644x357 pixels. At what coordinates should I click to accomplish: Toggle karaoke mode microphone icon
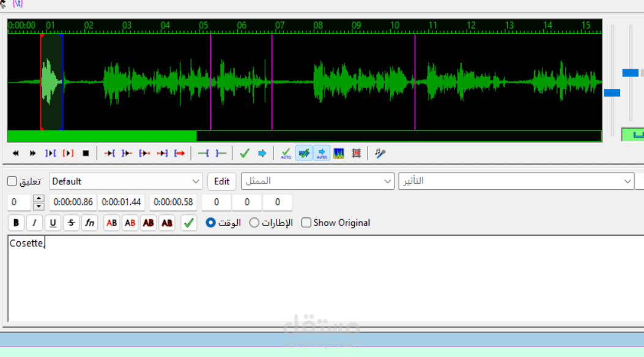tap(380, 154)
